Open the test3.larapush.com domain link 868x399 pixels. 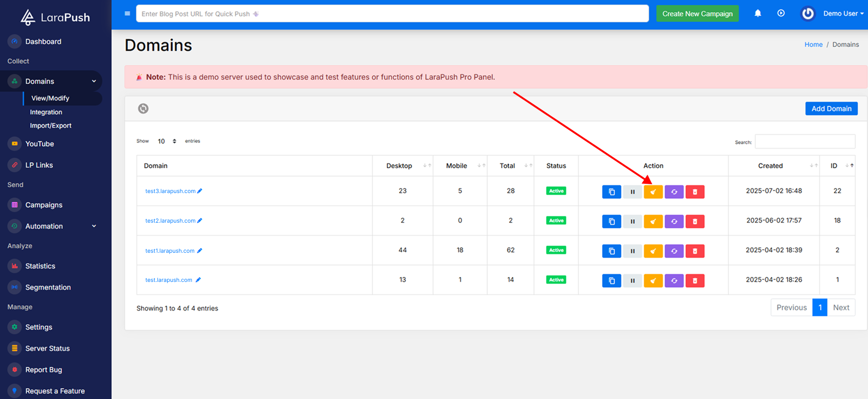click(x=170, y=191)
